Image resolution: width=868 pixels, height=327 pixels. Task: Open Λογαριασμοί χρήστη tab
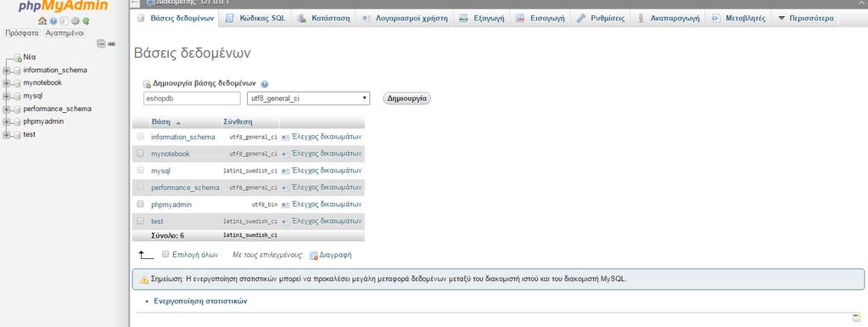coord(404,19)
